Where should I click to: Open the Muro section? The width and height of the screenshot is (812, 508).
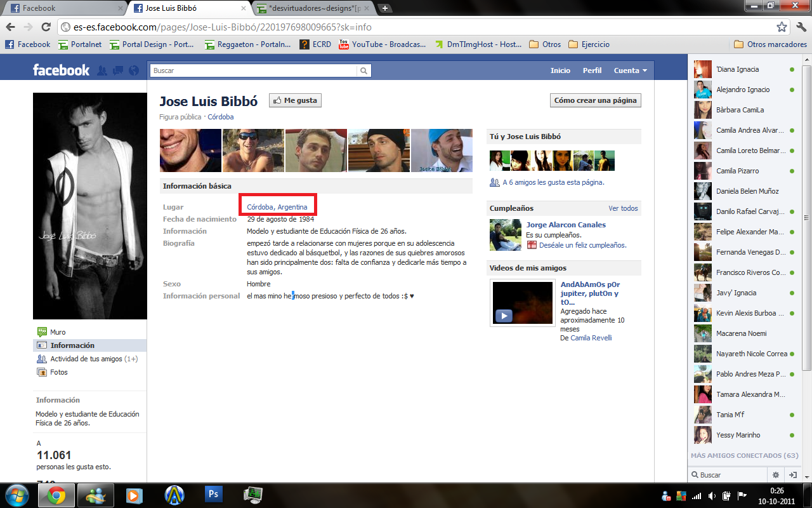(x=58, y=332)
